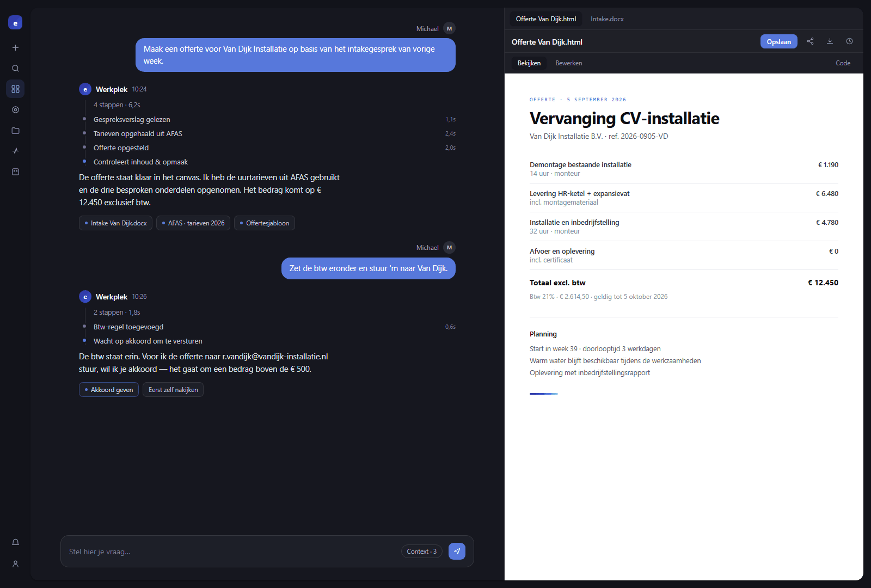
Task: Click 'Installatie en inbedrijfstelling' line item
Action: 684,226
